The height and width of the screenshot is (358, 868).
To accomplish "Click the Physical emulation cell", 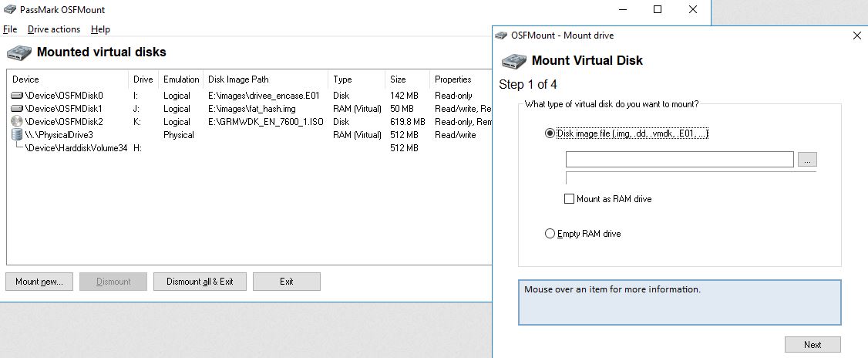I will [x=179, y=135].
